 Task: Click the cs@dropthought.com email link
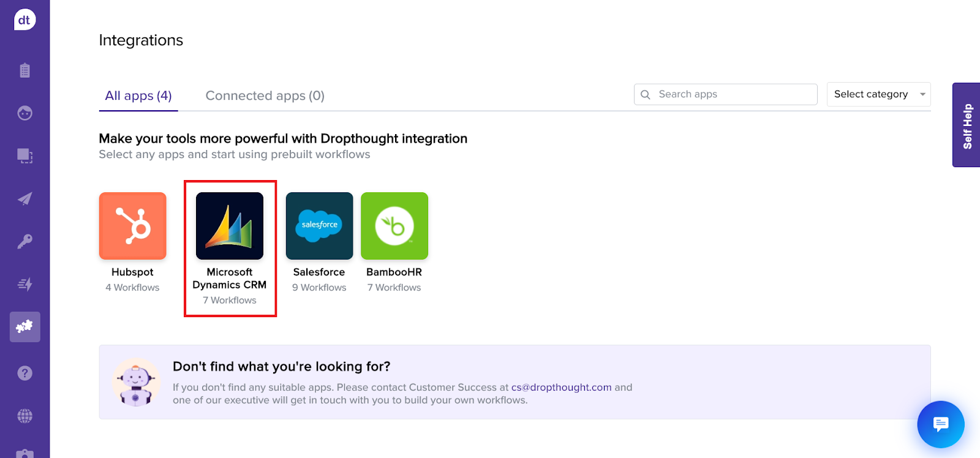pyautogui.click(x=561, y=387)
